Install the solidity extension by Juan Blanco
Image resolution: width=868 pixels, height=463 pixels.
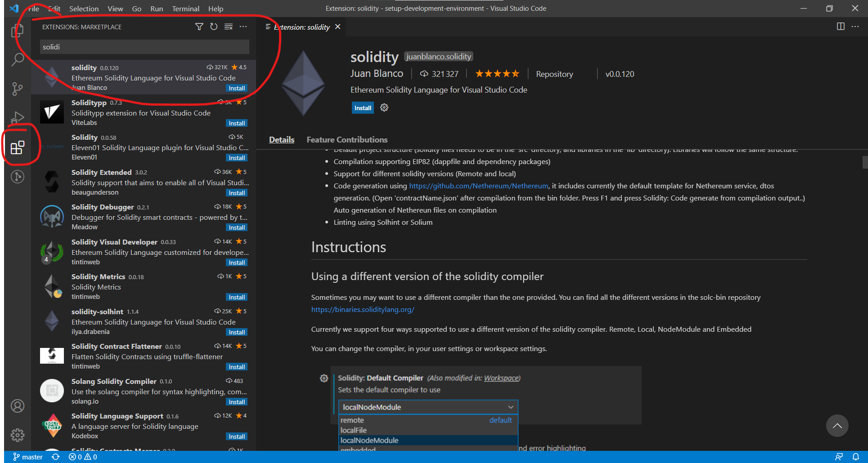coord(362,107)
